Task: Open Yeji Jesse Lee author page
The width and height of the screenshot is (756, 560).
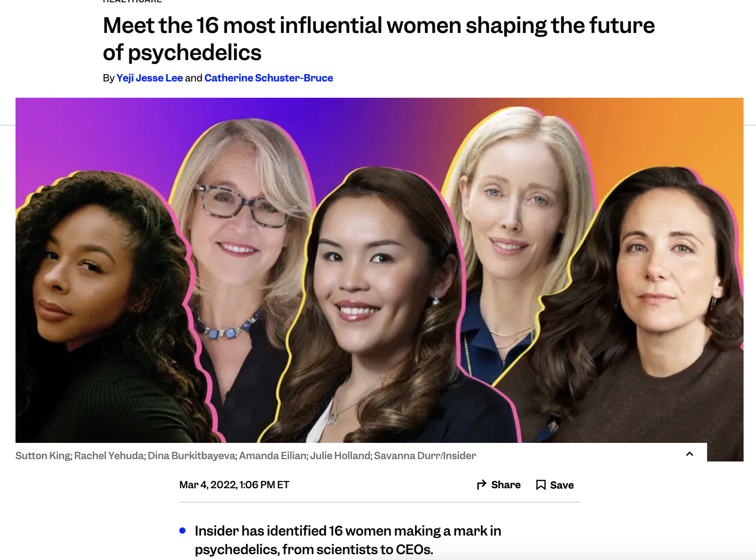Action: pos(149,78)
